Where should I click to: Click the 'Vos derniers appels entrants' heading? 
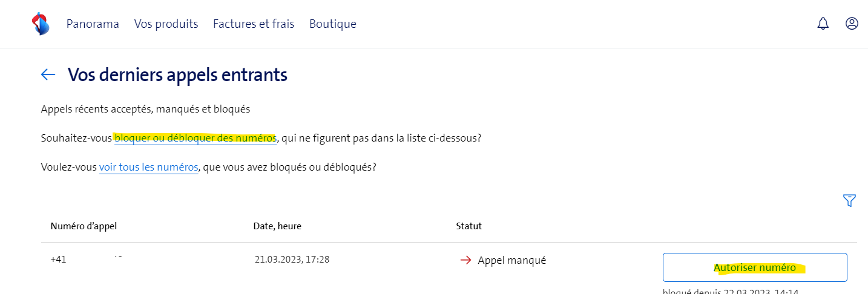[x=177, y=75]
